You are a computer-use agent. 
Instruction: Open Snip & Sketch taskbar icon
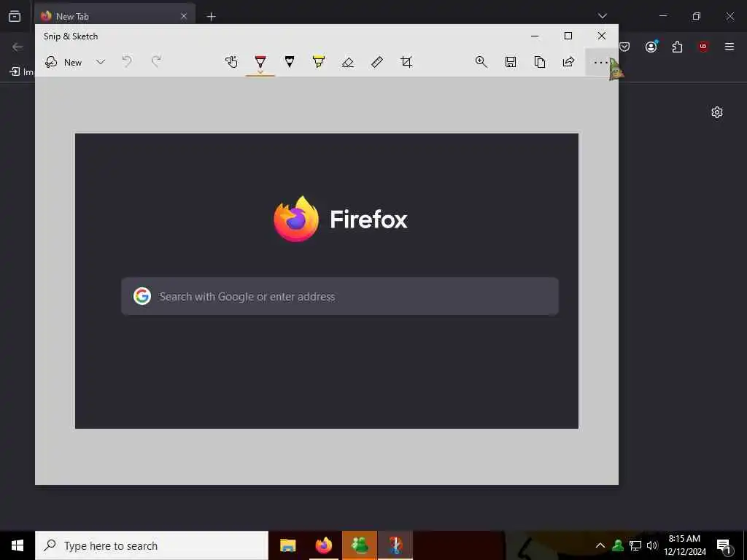point(395,545)
